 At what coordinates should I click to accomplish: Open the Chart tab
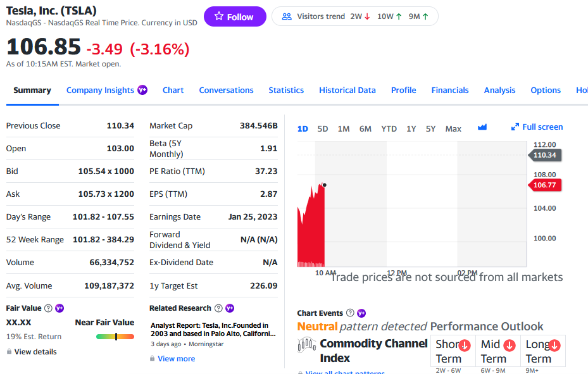tap(173, 90)
